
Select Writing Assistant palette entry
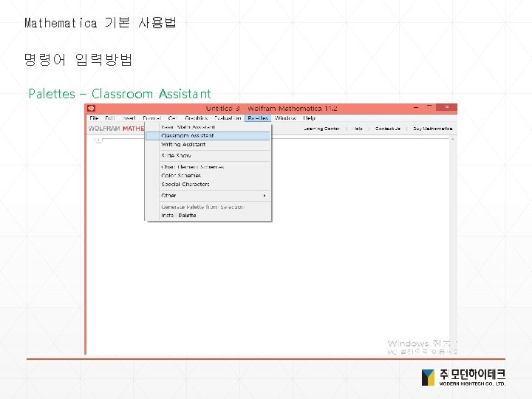(x=208, y=145)
